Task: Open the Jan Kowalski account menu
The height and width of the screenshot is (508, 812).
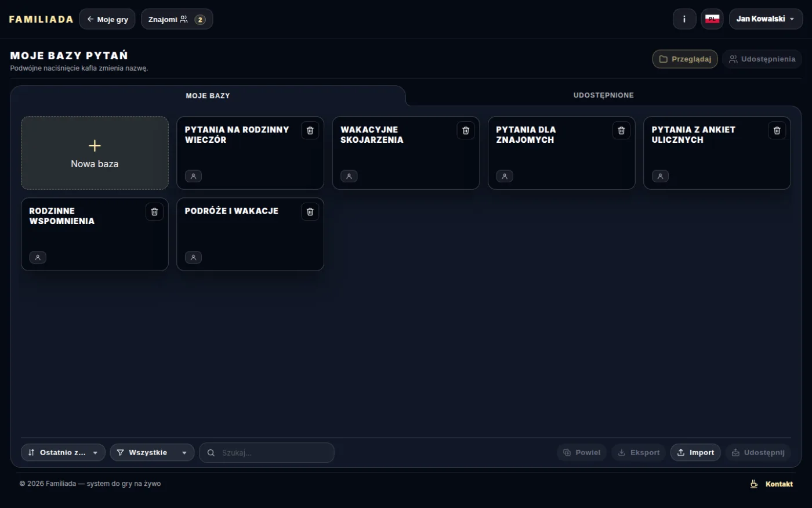Action: point(766,19)
